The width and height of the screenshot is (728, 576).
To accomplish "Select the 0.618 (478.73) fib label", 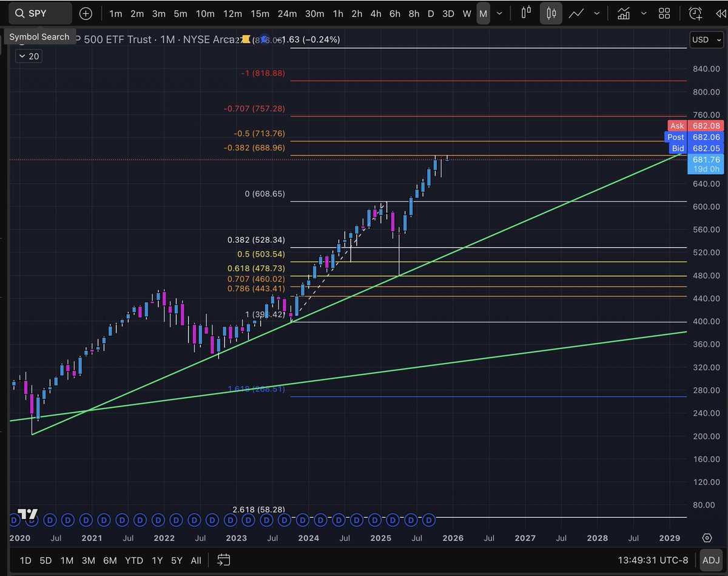I will coord(256,268).
